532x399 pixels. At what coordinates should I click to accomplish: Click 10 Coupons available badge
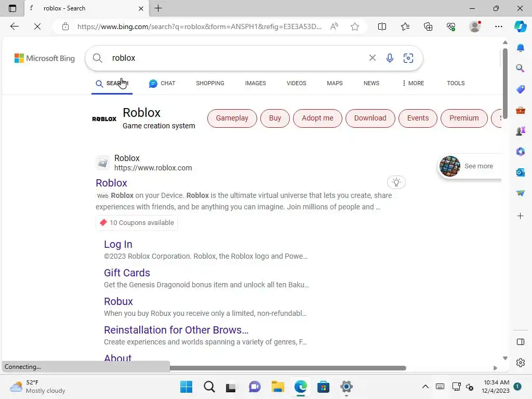point(137,222)
